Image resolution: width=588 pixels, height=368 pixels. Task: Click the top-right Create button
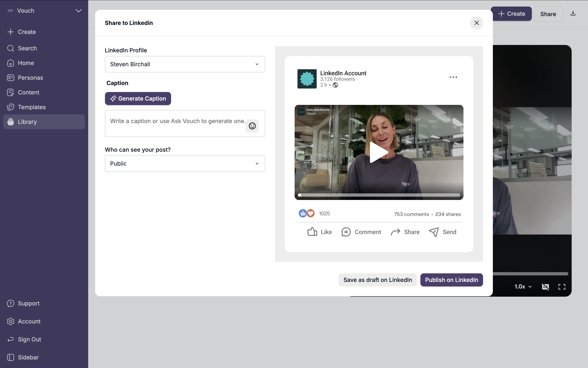(511, 14)
